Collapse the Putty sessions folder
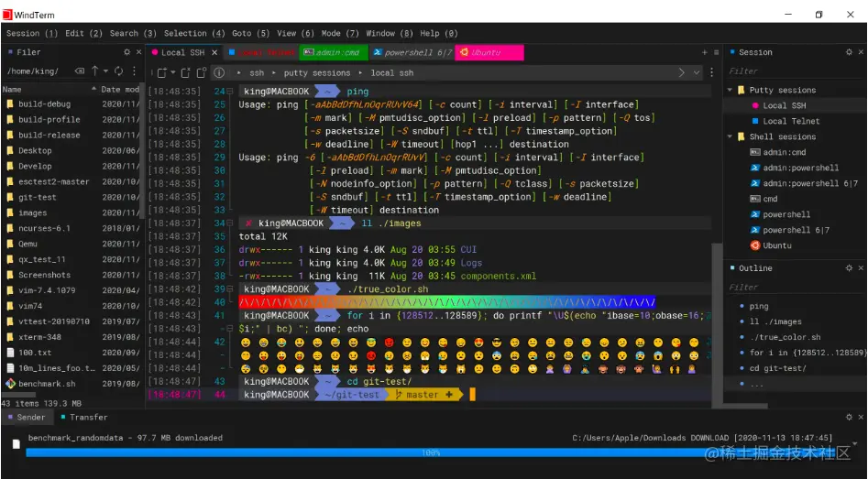This screenshot has width=868, height=479. click(730, 90)
